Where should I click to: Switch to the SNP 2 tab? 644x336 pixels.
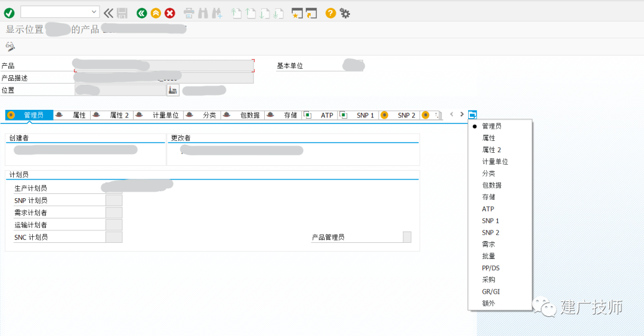(x=400, y=115)
